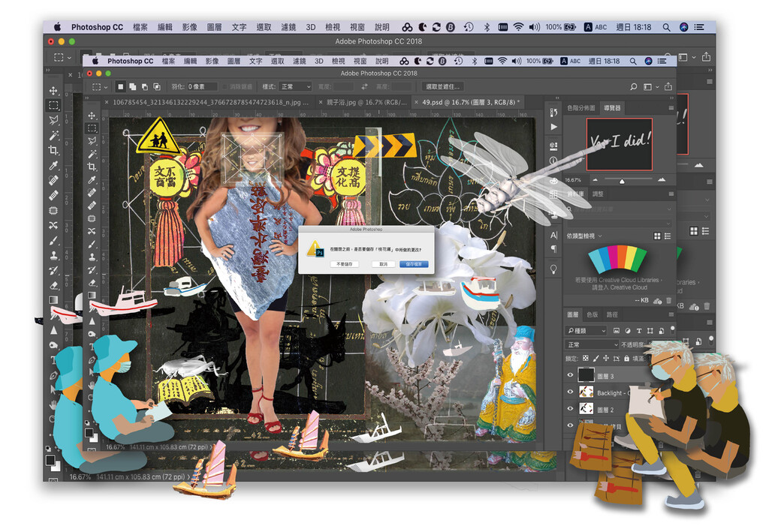769x532 pixels.
Task: Click the lock-all padlock icon in Layers panel
Action: coord(626,359)
